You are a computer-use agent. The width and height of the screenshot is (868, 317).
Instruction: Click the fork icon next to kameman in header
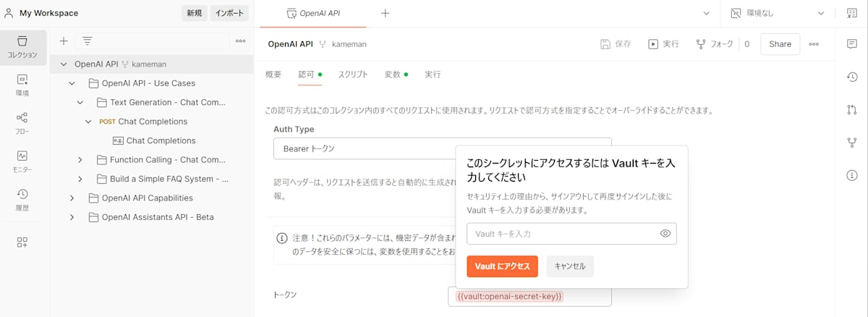pyautogui.click(x=323, y=44)
